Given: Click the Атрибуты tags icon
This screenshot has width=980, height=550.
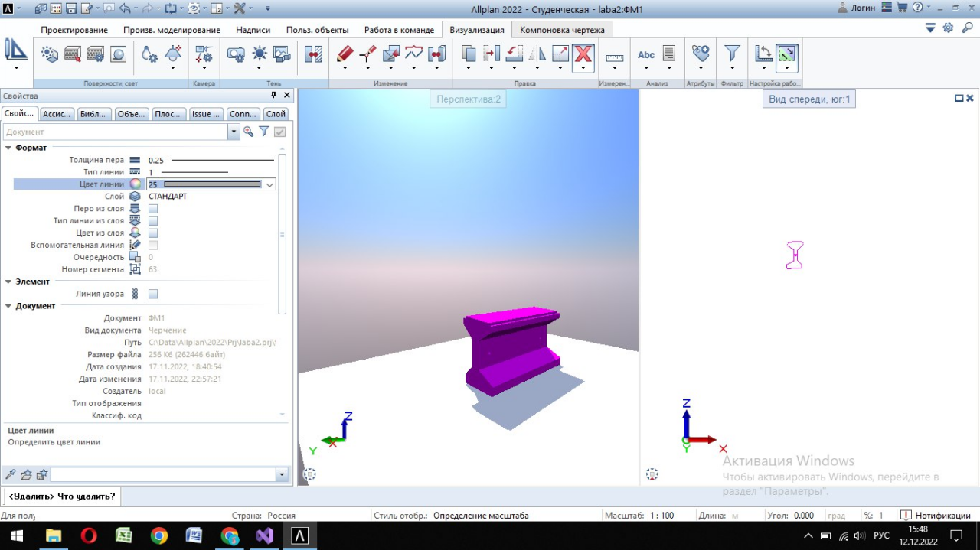Looking at the screenshot, I should pos(701,54).
